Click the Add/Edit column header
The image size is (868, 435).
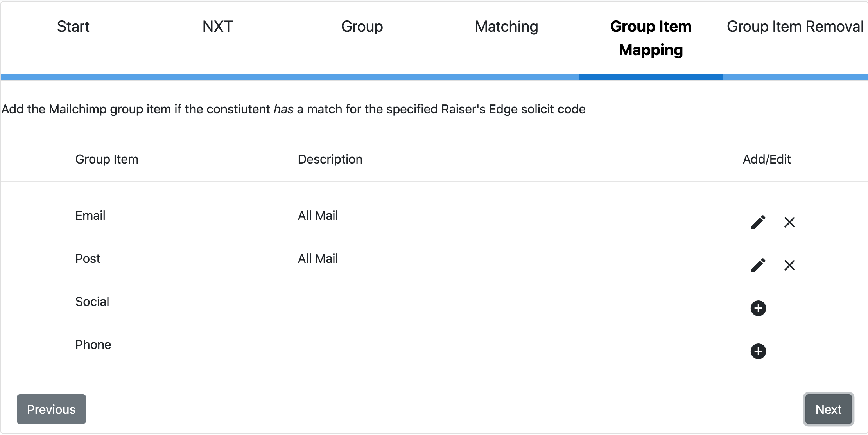click(767, 159)
